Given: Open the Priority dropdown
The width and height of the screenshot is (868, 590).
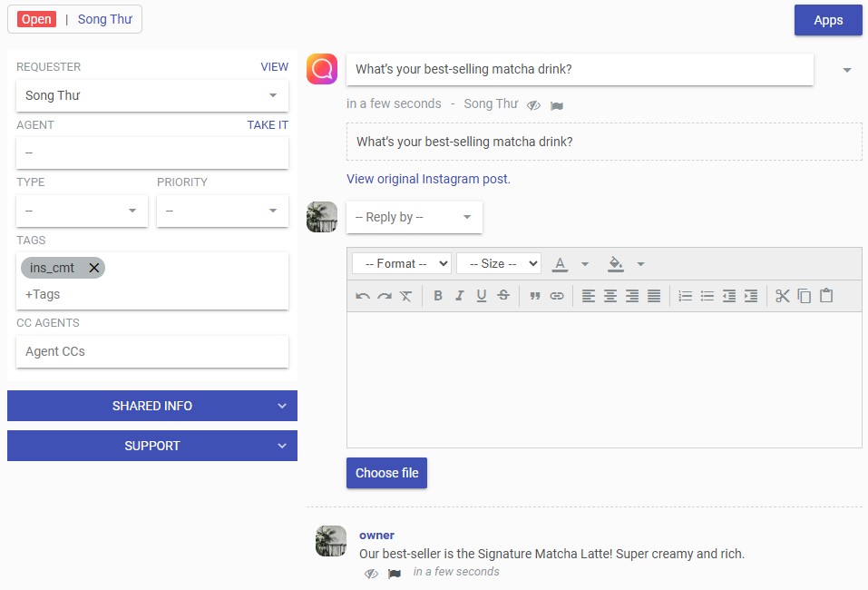Looking at the screenshot, I should (x=222, y=211).
